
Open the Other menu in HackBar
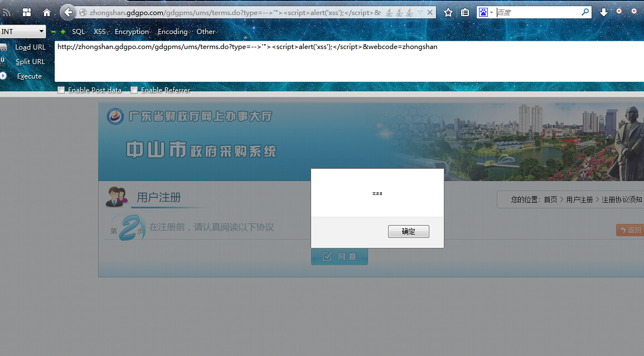click(x=207, y=32)
